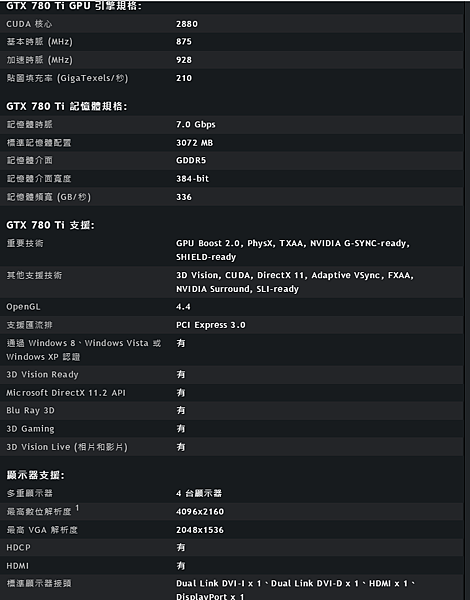470x600 pixels.
Task: Click the 4096x2160 resolution value
Action: [x=200, y=512]
